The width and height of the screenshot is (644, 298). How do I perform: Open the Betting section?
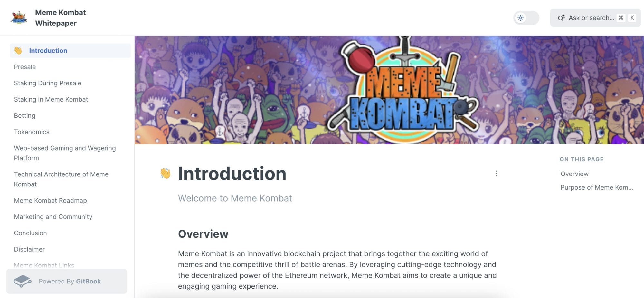(x=24, y=115)
